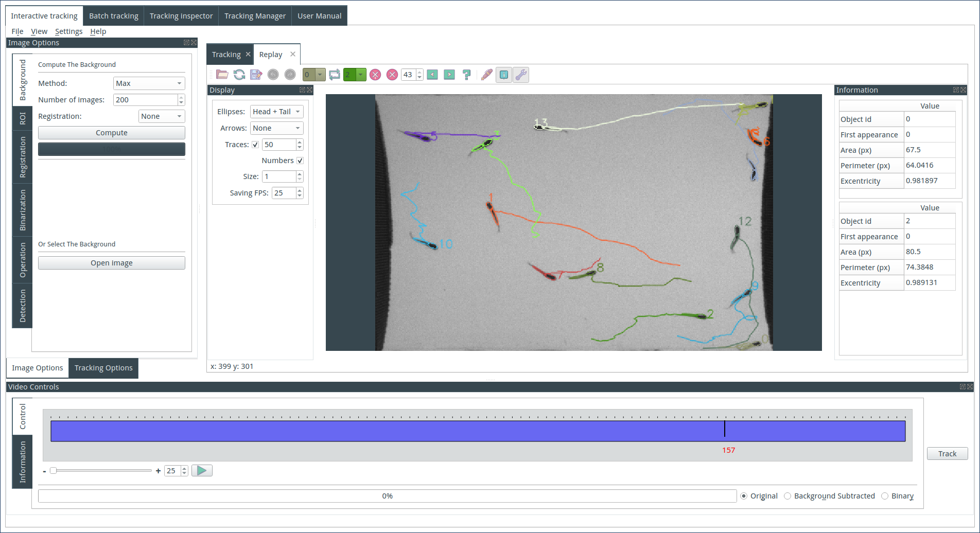980x533 pixels.
Task: Open the Method dropdown showing Max
Action: click(x=149, y=83)
